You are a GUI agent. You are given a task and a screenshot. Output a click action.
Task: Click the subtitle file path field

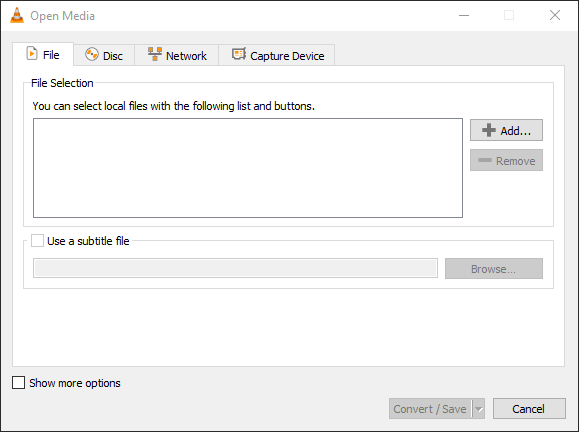tap(235, 268)
